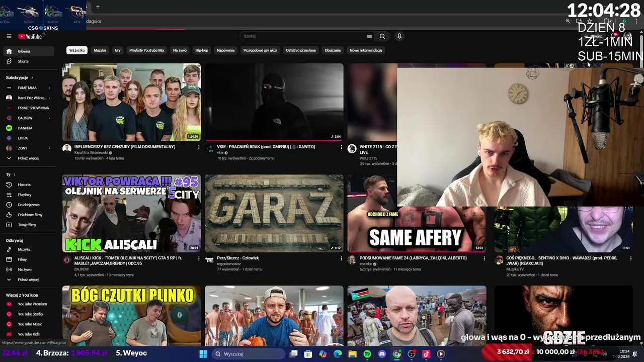Open PODSUMOWANIE FAME 24 video title

click(413, 258)
